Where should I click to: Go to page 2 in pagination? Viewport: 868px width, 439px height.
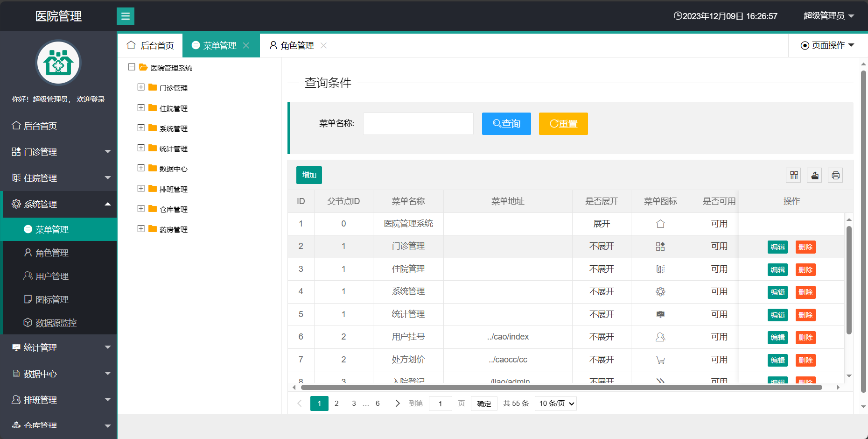pos(336,403)
